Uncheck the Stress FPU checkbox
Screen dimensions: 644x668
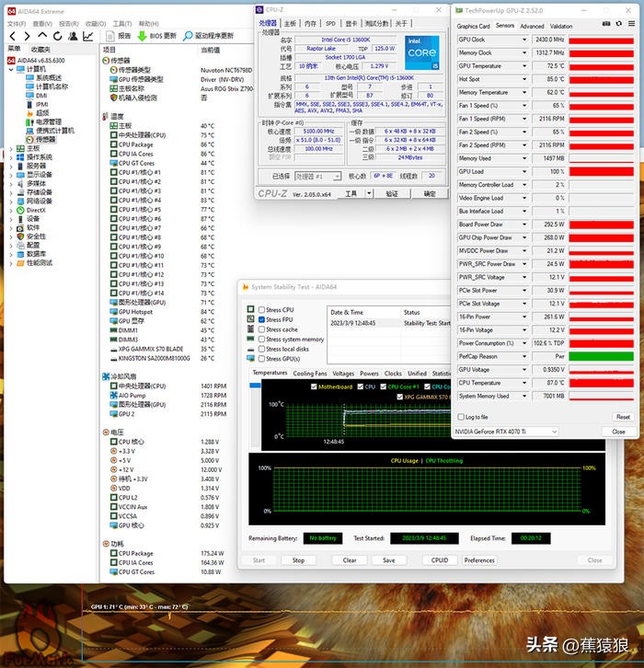click(x=262, y=319)
